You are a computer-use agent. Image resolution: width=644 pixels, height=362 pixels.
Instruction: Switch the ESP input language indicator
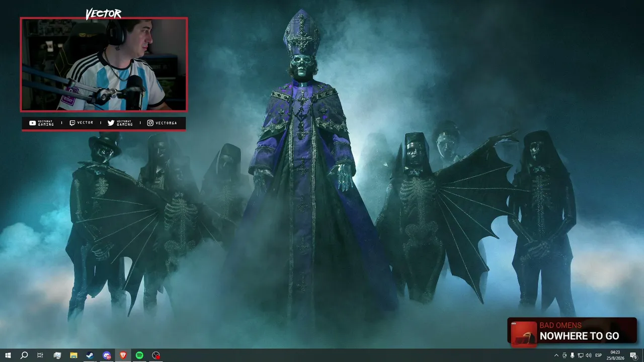pos(599,355)
